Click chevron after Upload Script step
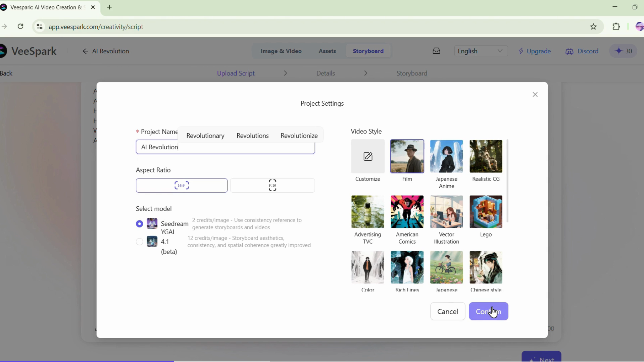Screen dimensions: 644x362 pyautogui.click(x=285, y=73)
